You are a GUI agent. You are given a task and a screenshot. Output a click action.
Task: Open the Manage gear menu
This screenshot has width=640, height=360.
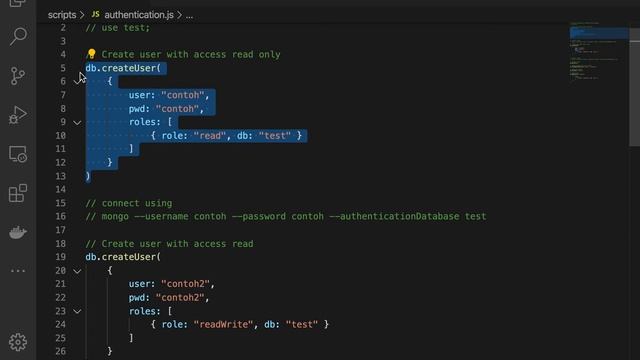(18, 342)
